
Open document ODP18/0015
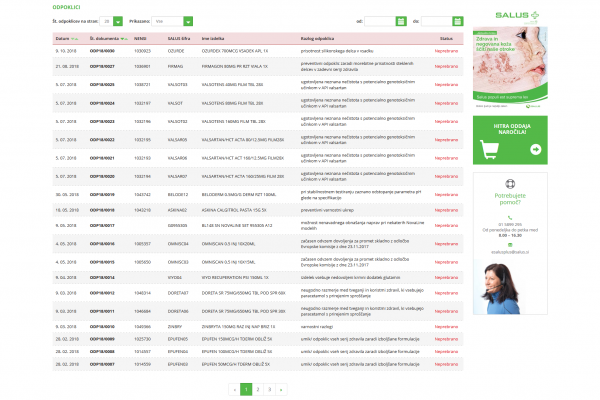[102, 262]
